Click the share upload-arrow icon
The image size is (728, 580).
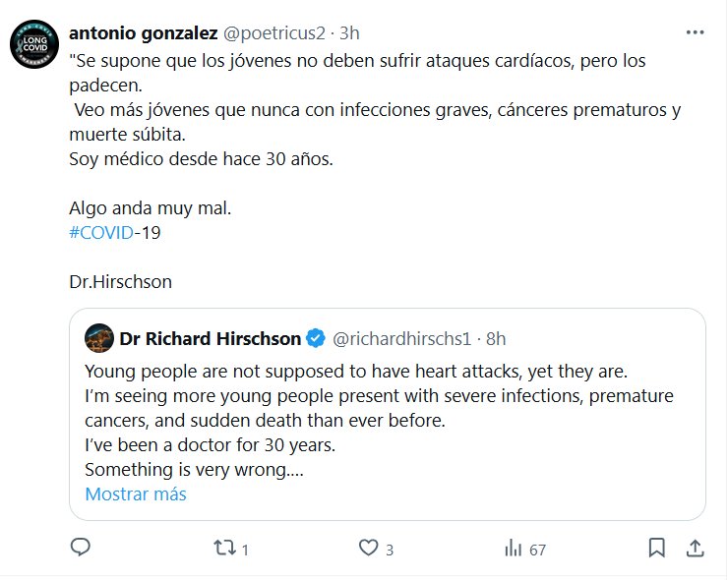coord(694,549)
